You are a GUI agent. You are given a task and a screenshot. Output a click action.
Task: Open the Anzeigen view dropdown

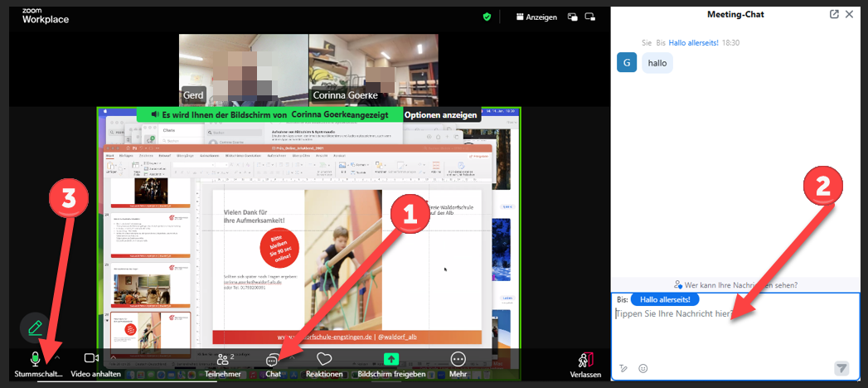(x=536, y=16)
